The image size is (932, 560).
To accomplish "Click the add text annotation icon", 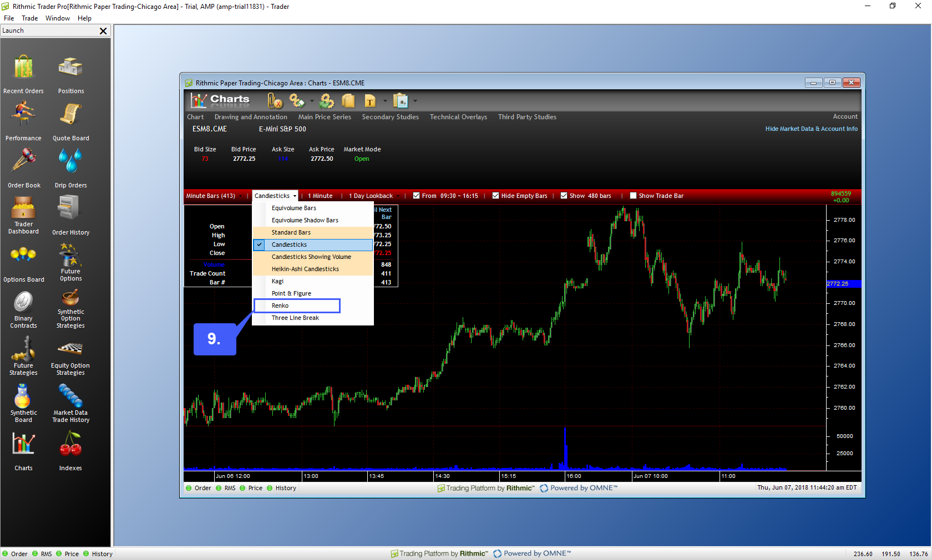I will [370, 101].
